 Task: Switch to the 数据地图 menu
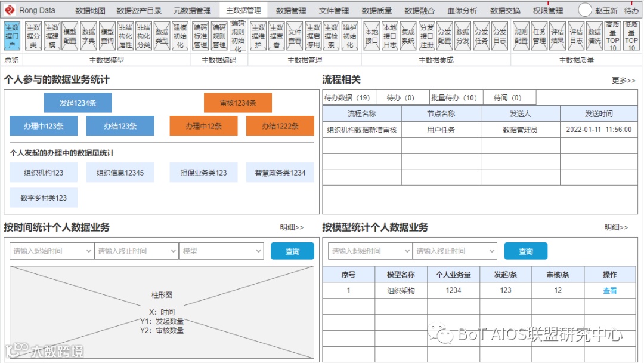tap(91, 11)
